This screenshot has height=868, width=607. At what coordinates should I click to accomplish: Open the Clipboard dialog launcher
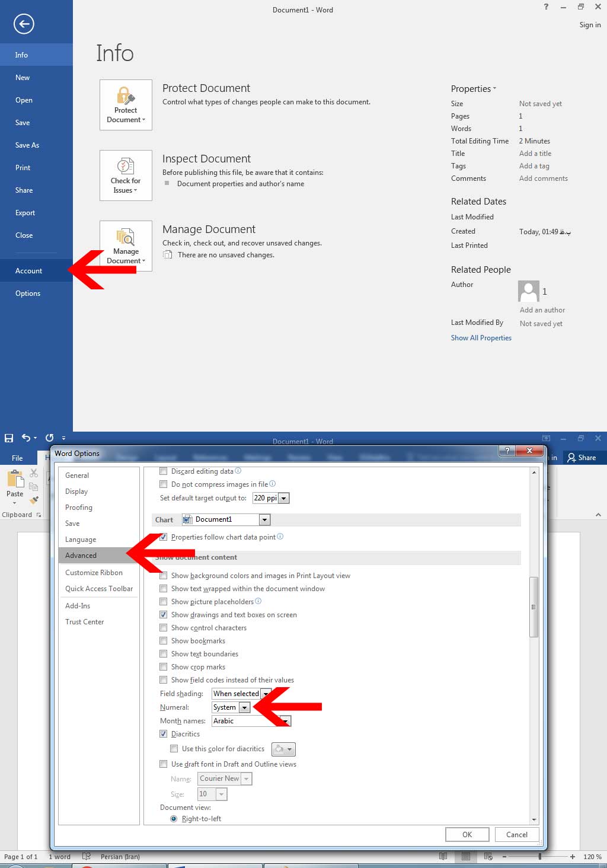[x=39, y=515]
